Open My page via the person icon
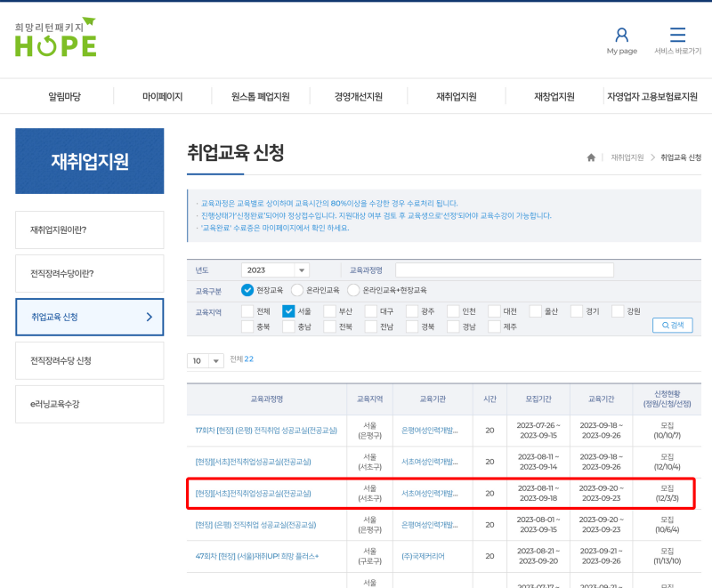712x588 pixels. [621, 40]
